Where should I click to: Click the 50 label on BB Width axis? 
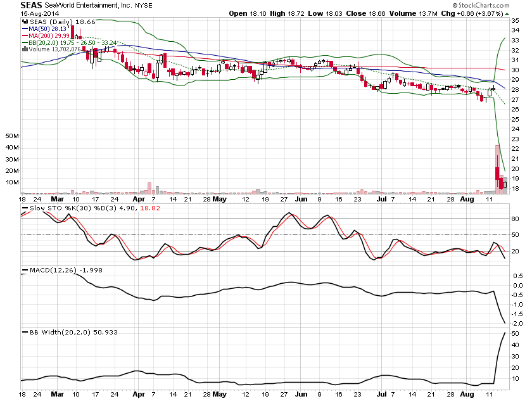[x=515, y=334]
